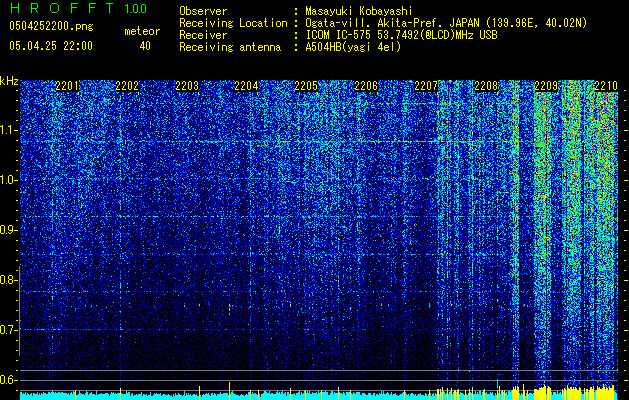Image resolution: width=629 pixels, height=400 pixels.
Task: Click the 2209 time marker
Action: click(x=546, y=86)
